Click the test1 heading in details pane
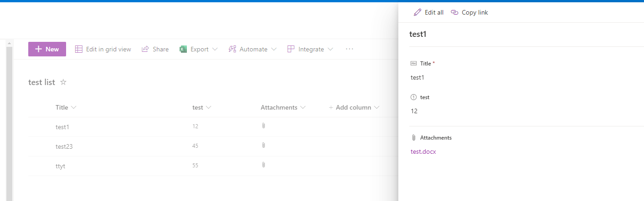Screen dimensions: 644x201 point(418,35)
